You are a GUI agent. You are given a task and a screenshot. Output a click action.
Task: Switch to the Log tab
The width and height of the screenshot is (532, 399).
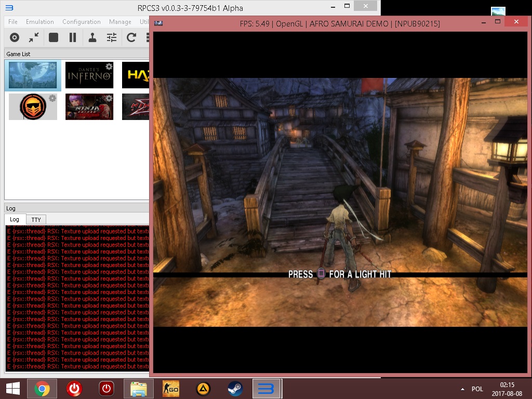tap(14, 219)
